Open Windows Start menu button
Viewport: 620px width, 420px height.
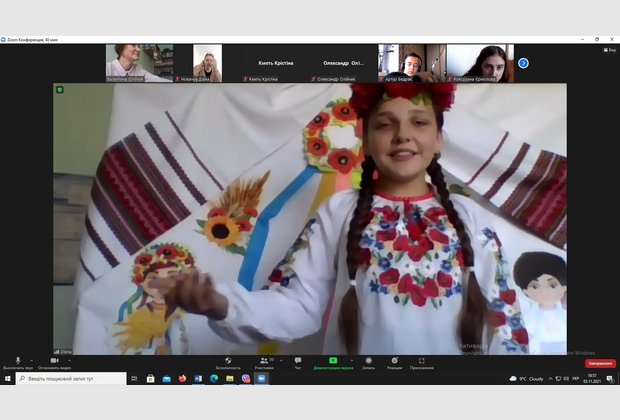(7, 379)
